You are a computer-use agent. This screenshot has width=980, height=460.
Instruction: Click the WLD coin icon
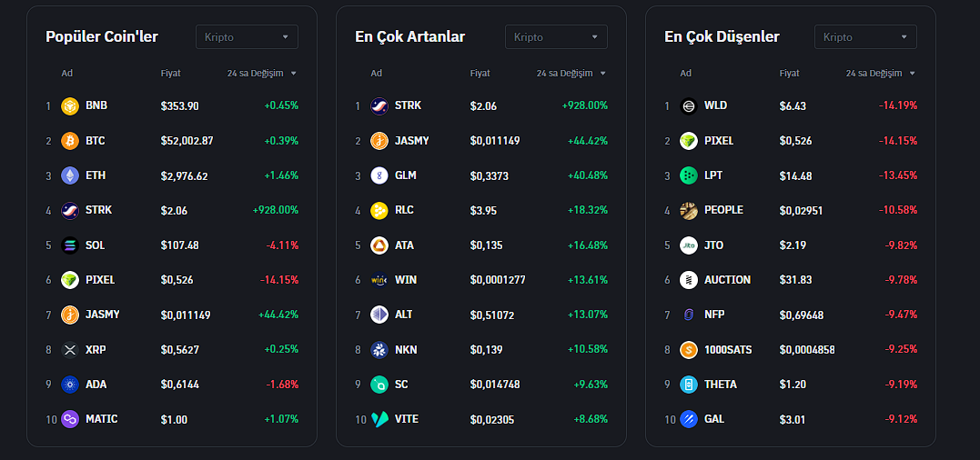click(x=689, y=106)
